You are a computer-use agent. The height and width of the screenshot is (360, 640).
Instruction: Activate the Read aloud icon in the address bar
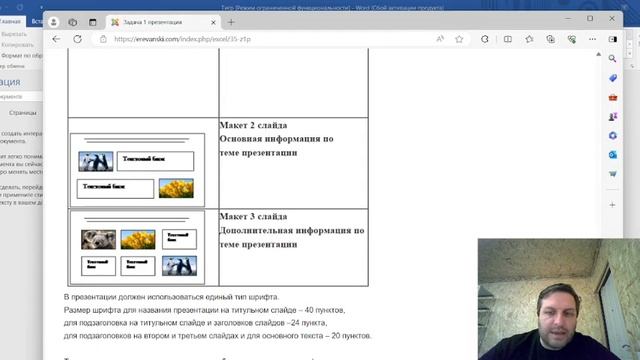[440, 39]
